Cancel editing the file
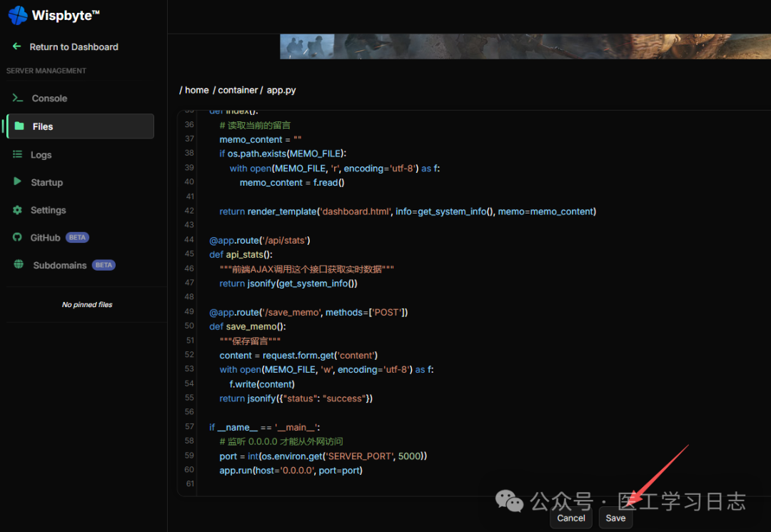Screen dimensions: 771x532 571,518
